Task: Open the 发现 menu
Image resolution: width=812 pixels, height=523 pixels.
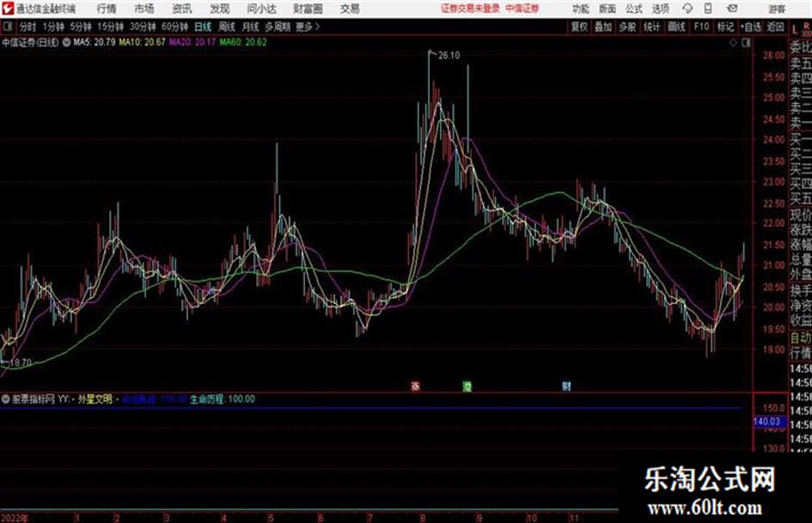Action: pos(220,9)
